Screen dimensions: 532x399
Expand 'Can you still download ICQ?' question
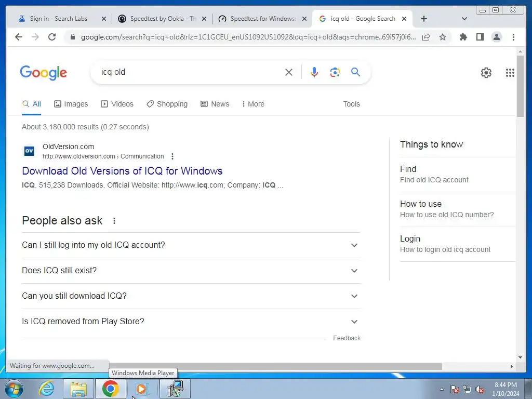(x=191, y=296)
